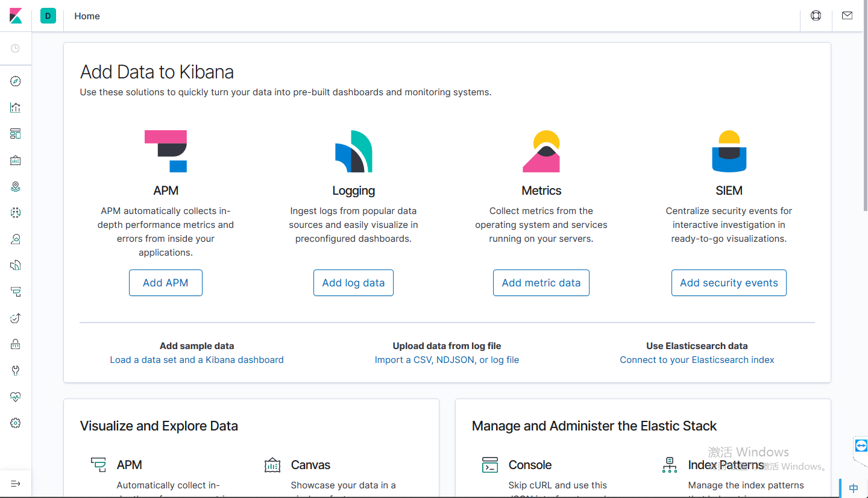Viewport: 868px width, 498px height.
Task: Click the 'Add Data to Kibana' heading
Action: pyautogui.click(x=157, y=72)
